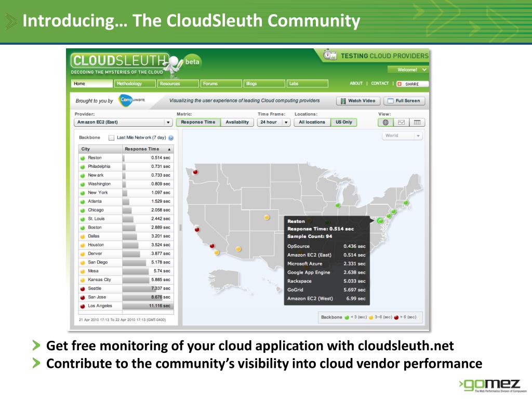532x399 pixels.
Task: Open the Resources tab
Action: (x=178, y=84)
